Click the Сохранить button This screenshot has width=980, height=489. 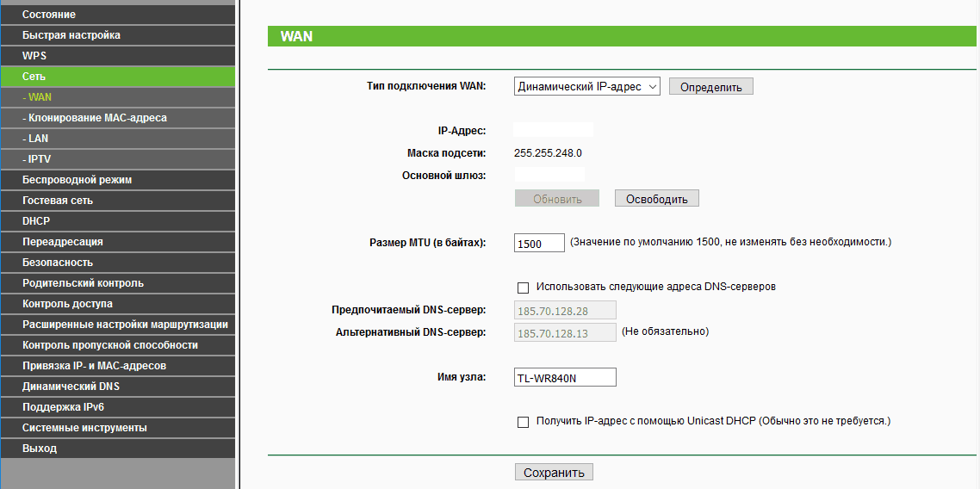[554, 473]
